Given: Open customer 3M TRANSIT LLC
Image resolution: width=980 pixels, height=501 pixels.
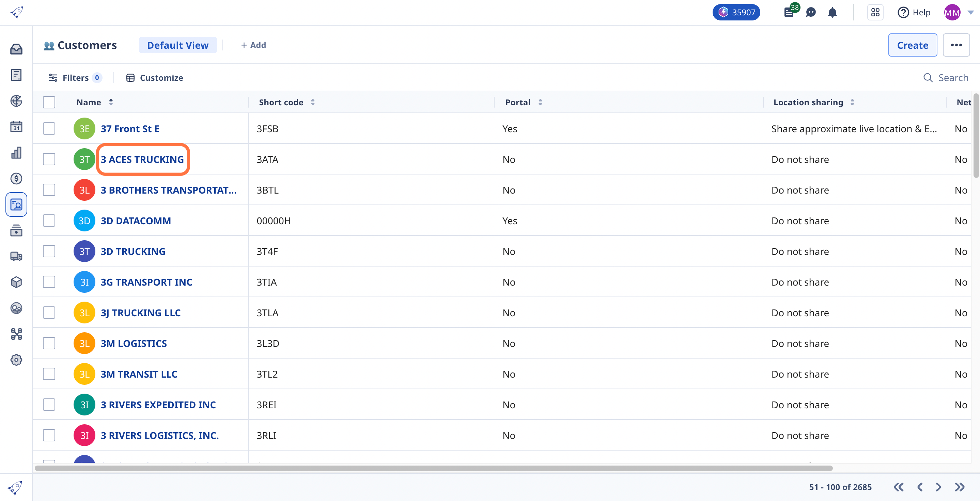Looking at the screenshot, I should (x=139, y=374).
